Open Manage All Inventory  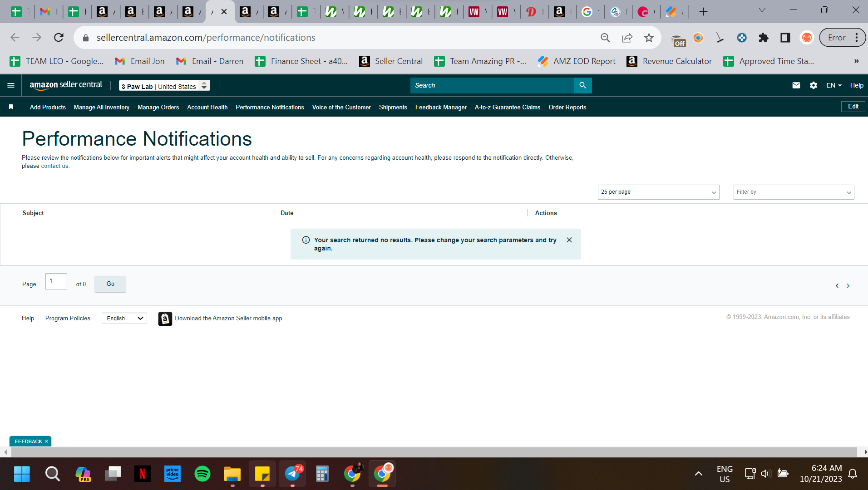click(102, 107)
